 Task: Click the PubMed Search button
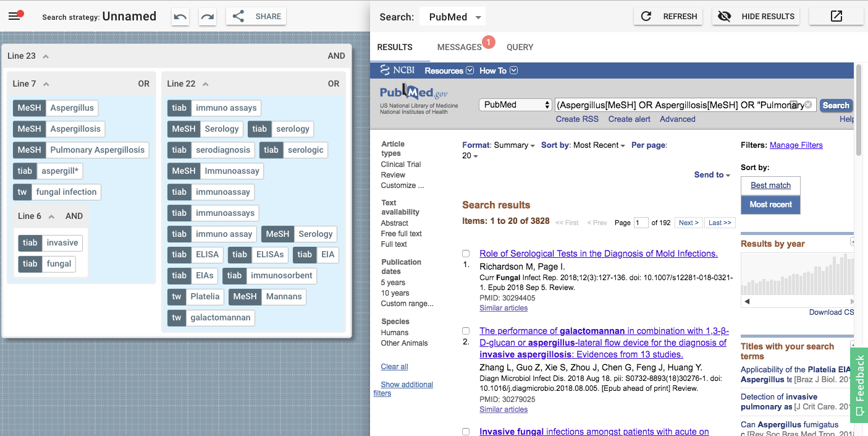pyautogui.click(x=836, y=105)
